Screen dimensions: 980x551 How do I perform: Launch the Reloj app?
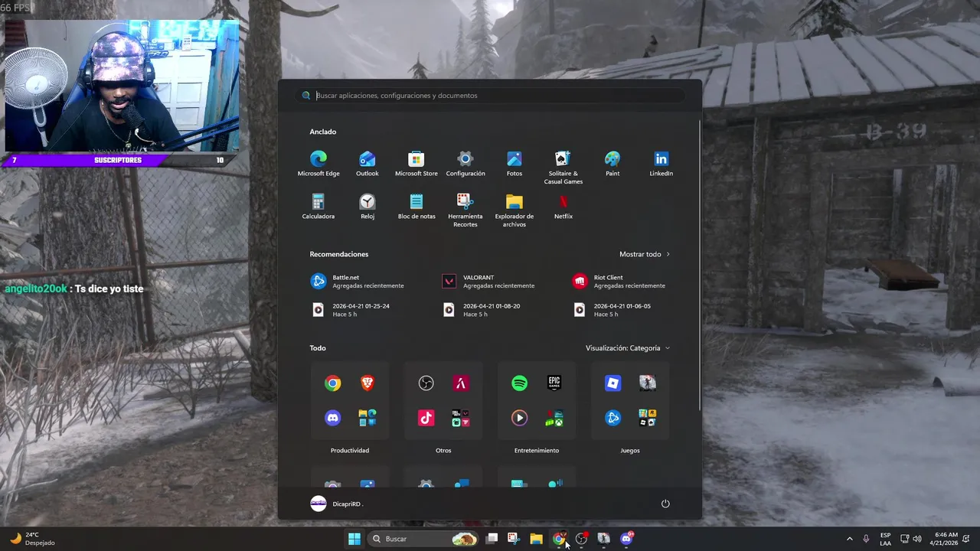(x=367, y=207)
